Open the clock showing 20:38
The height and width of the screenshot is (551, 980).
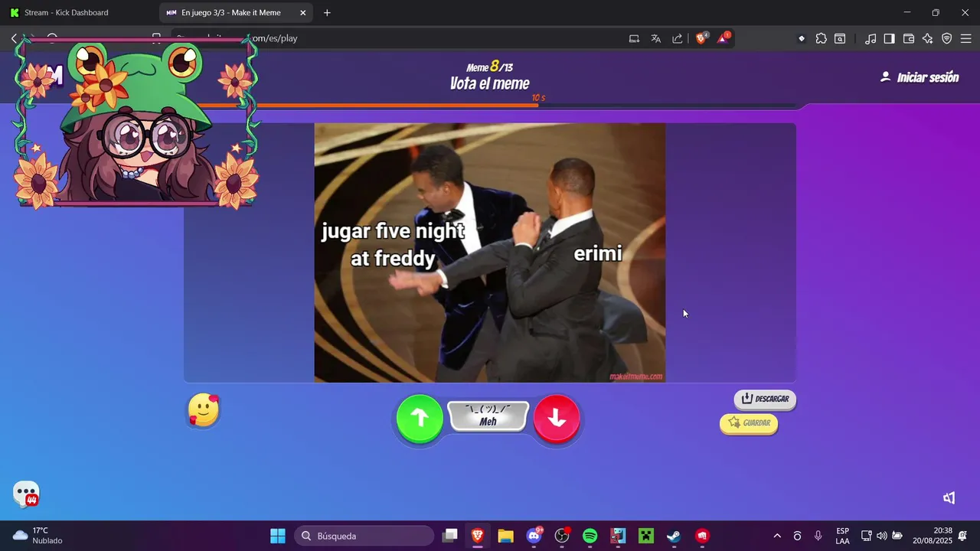pos(932,536)
